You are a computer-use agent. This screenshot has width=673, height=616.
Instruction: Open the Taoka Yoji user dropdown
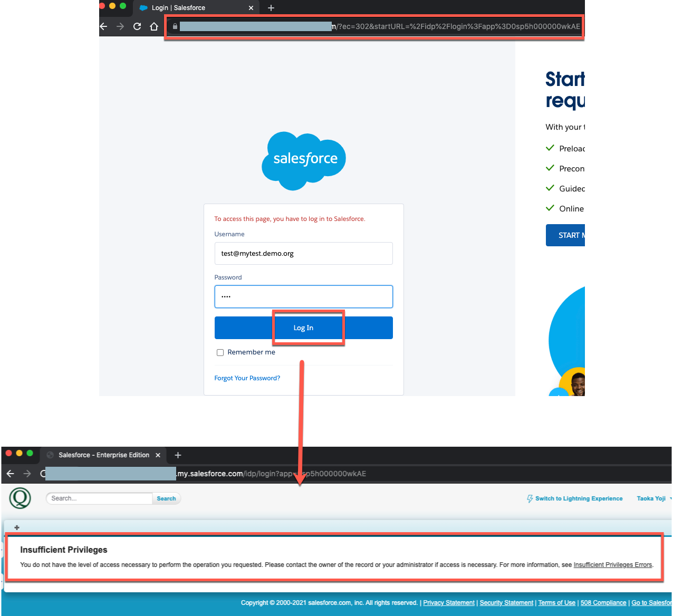[x=652, y=498]
